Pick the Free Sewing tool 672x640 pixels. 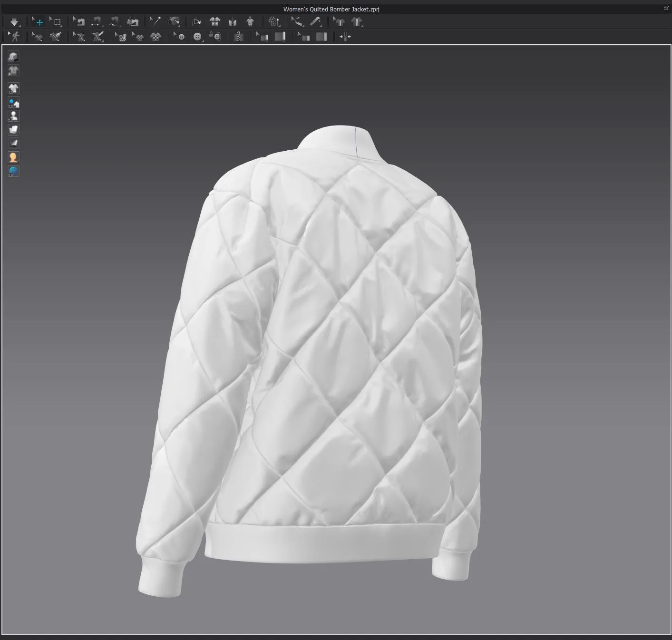point(114,22)
